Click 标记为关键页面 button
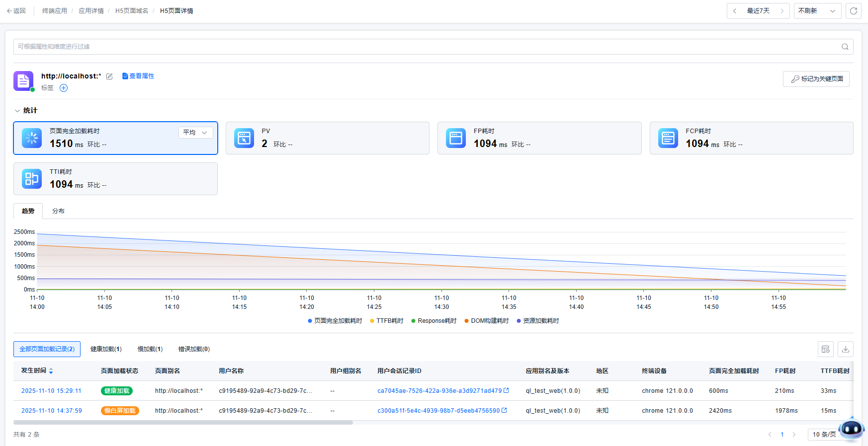The image size is (868, 446). click(x=816, y=79)
